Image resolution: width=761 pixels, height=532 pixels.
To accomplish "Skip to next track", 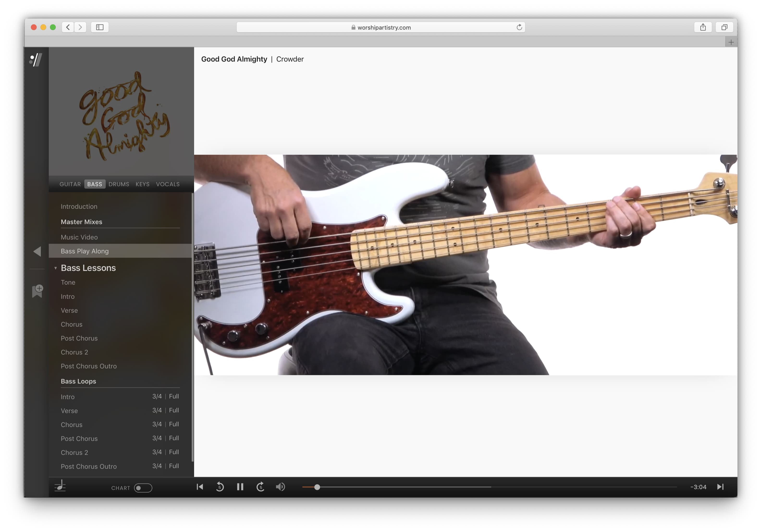I will click(720, 487).
